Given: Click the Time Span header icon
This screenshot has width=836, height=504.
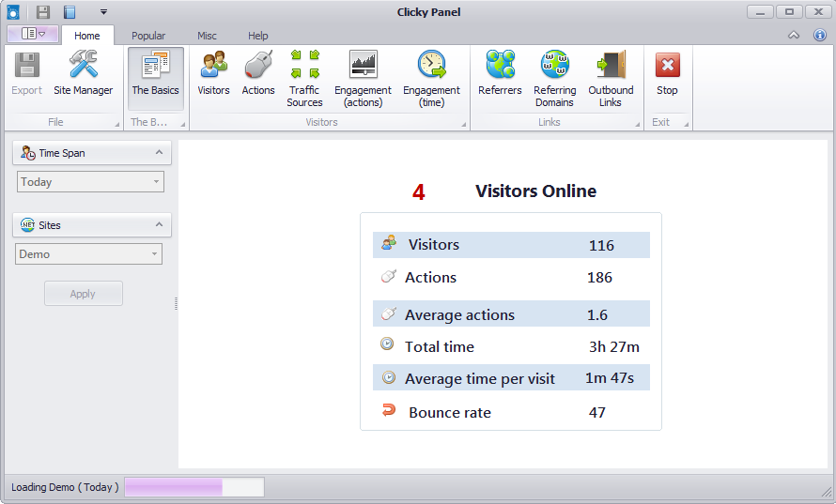Looking at the screenshot, I should click(28, 153).
